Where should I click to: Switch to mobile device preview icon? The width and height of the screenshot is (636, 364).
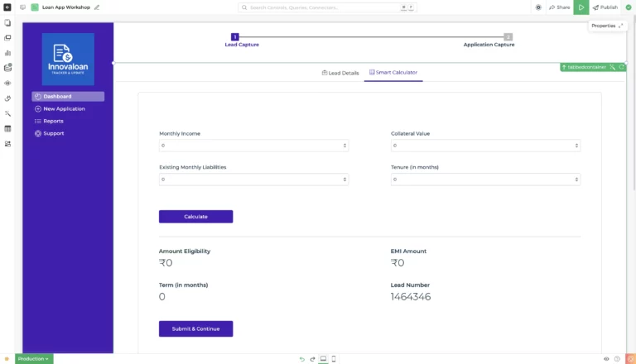click(334, 359)
